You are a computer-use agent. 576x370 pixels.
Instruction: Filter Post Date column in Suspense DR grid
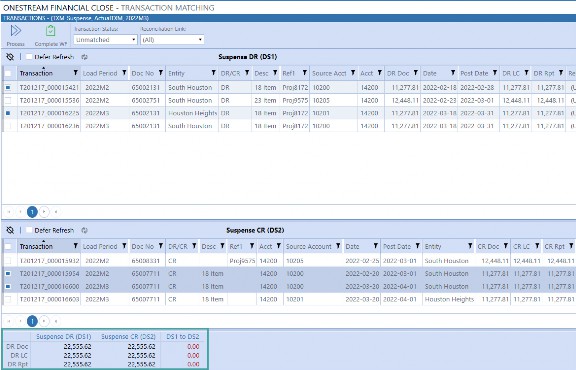pos(495,73)
